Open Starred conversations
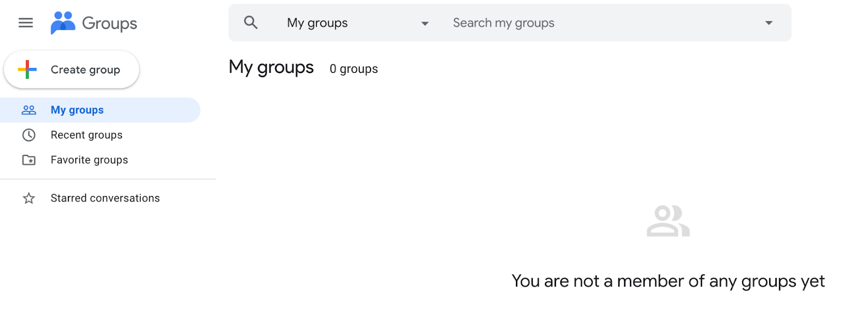Viewport: 868px width, 327px height. (x=105, y=198)
